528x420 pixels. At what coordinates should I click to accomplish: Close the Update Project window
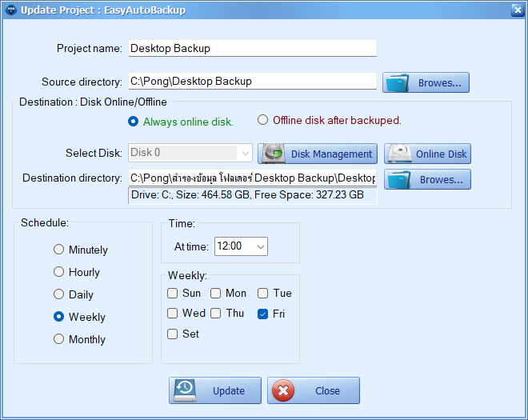(x=518, y=10)
